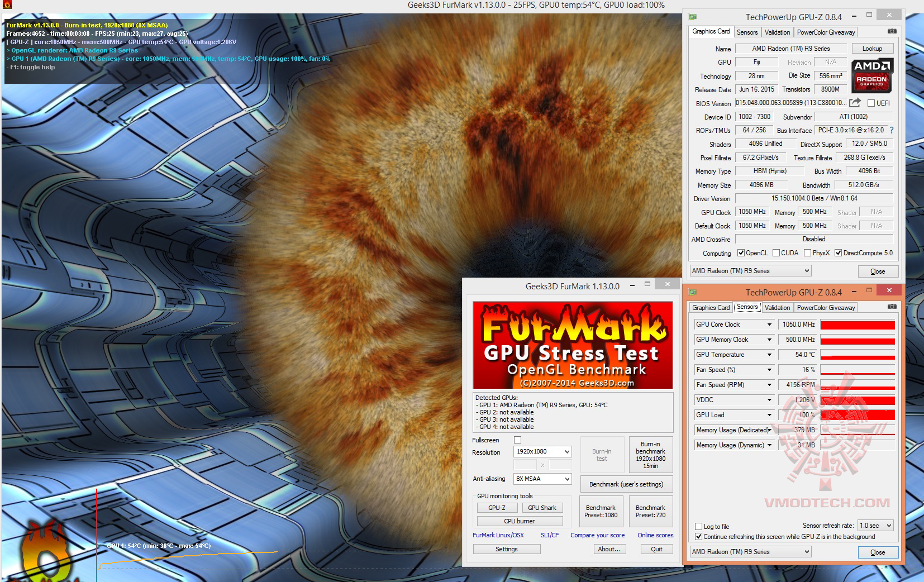
Task: Open the Compare your score link
Action: 598,535
